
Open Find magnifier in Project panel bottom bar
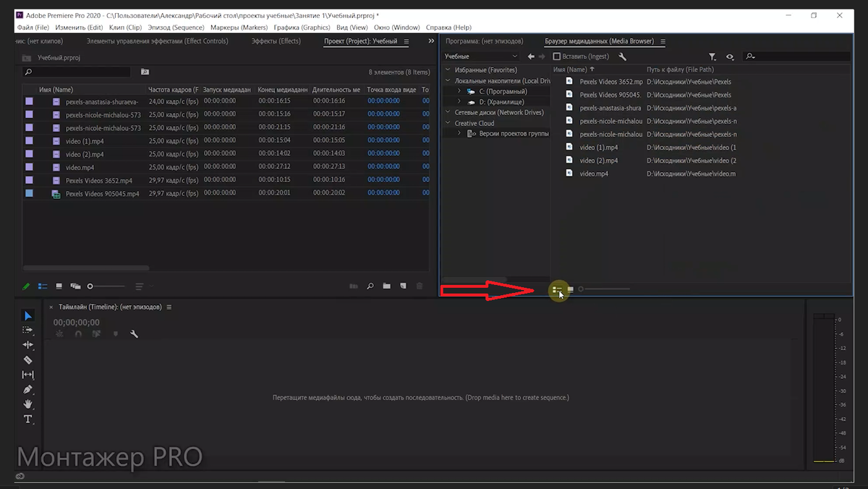[370, 286]
